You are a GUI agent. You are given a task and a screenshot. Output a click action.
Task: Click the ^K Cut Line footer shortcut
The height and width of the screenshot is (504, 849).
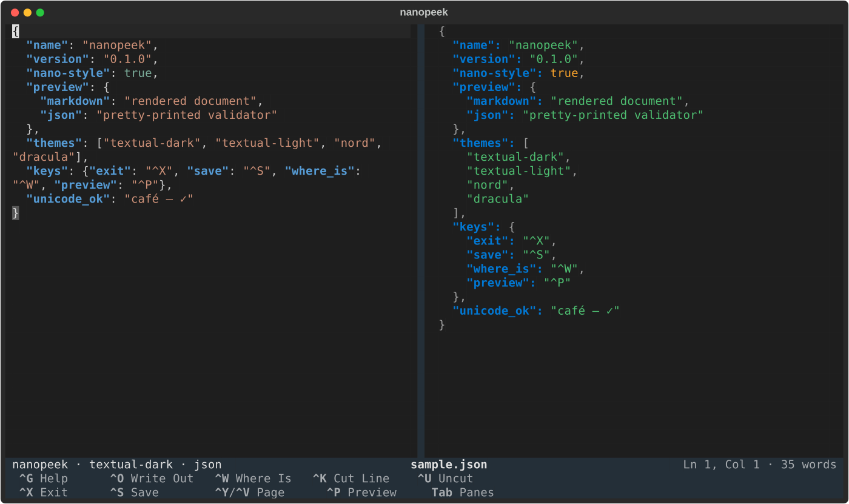click(x=351, y=479)
